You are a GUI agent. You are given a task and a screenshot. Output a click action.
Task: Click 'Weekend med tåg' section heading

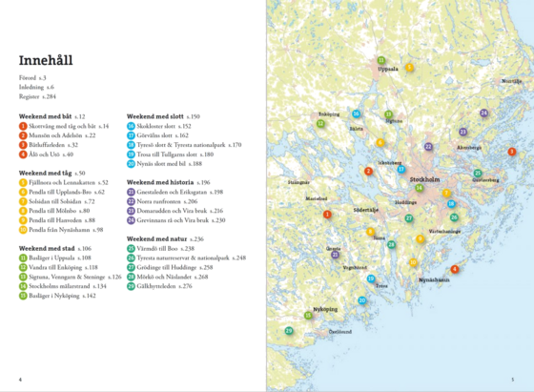pos(46,173)
